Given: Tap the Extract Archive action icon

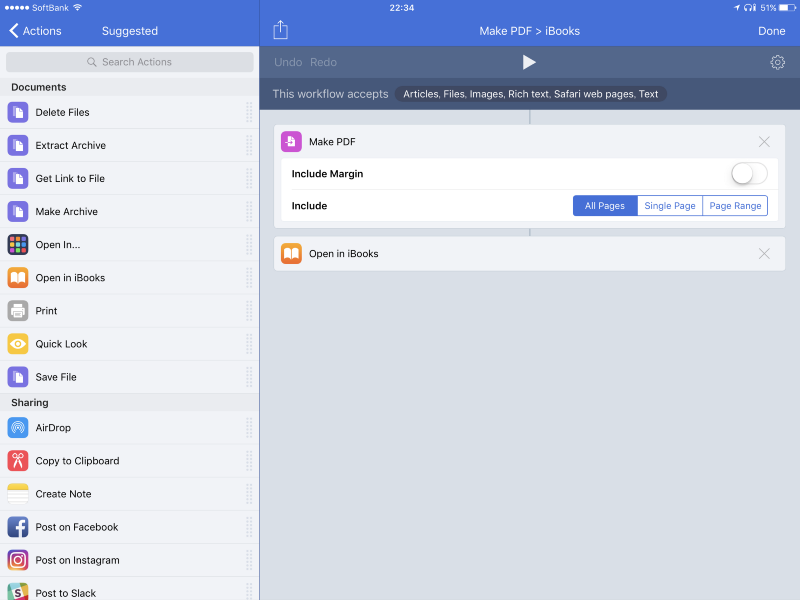Looking at the screenshot, I should point(18,145).
